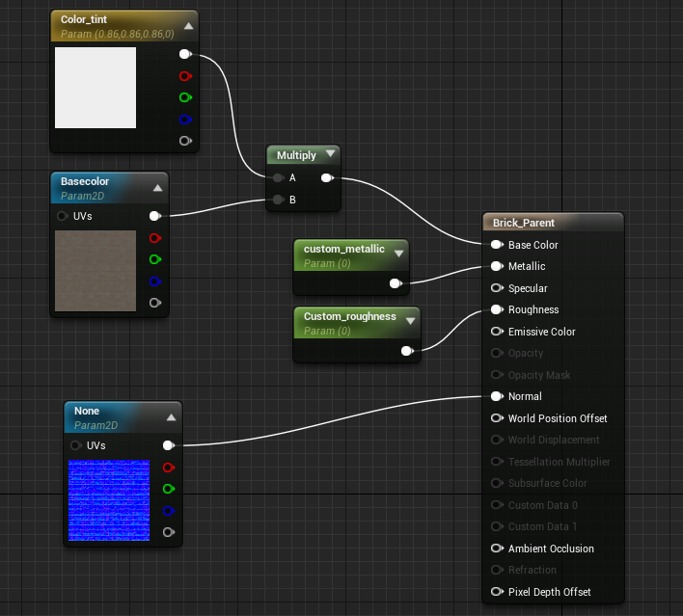Screen dimensions: 683x616
Task: Click the Multiply A input pin
Action: pos(278,178)
